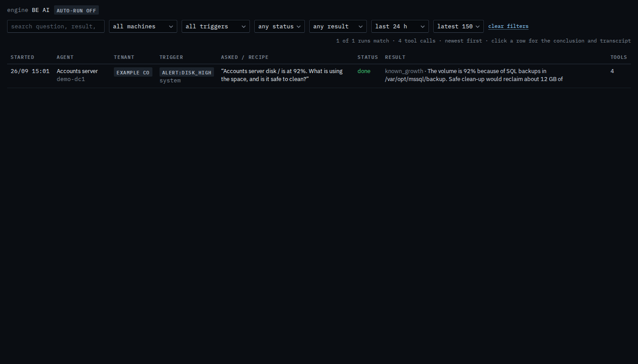
Task: Click the tools count 4 cell
Action: pyautogui.click(x=612, y=71)
